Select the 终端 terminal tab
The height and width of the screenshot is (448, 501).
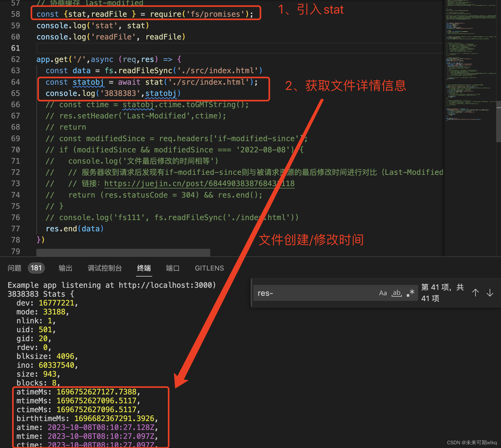click(144, 268)
